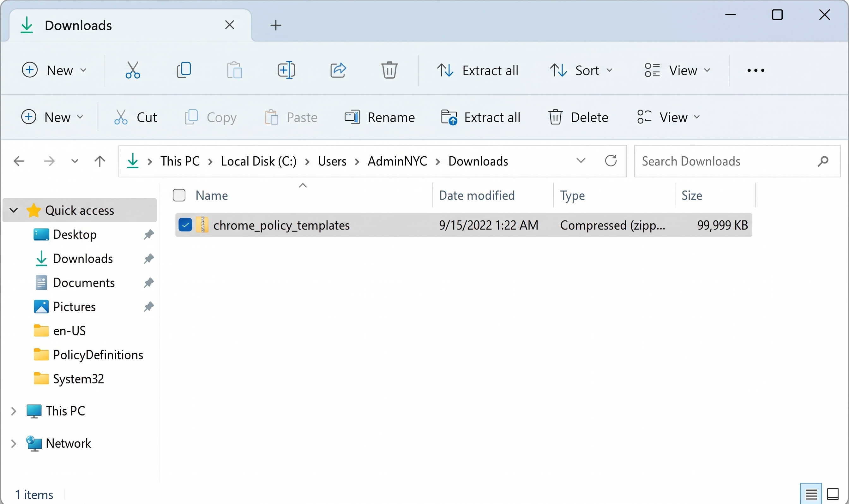The width and height of the screenshot is (849, 504).
Task: Open the View dropdown in top toolbar
Action: click(677, 71)
